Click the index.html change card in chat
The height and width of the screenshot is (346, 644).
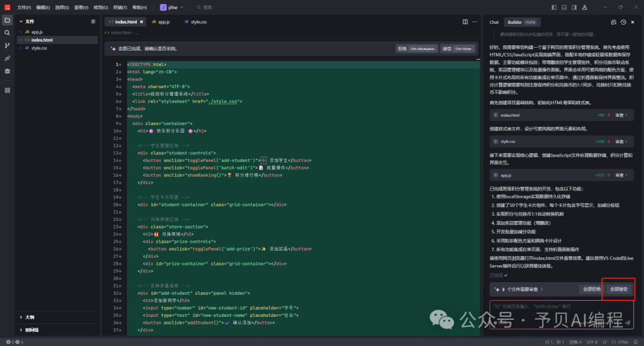point(562,115)
